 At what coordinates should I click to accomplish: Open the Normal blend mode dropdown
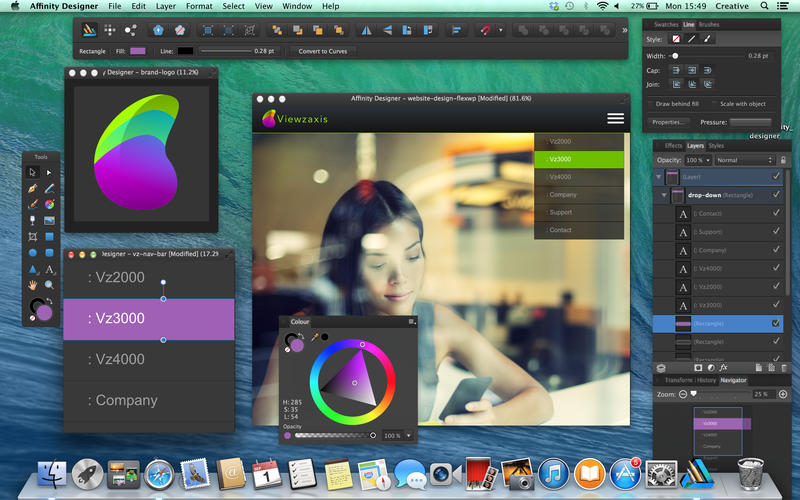[x=744, y=160]
